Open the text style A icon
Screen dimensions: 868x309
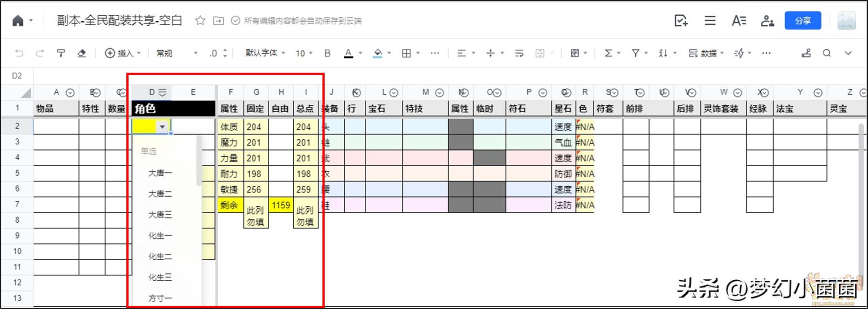click(739, 20)
